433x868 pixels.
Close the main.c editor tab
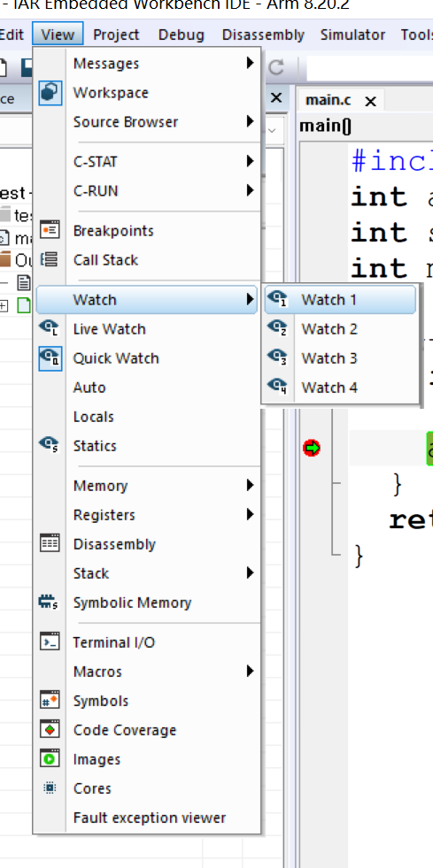tap(371, 101)
